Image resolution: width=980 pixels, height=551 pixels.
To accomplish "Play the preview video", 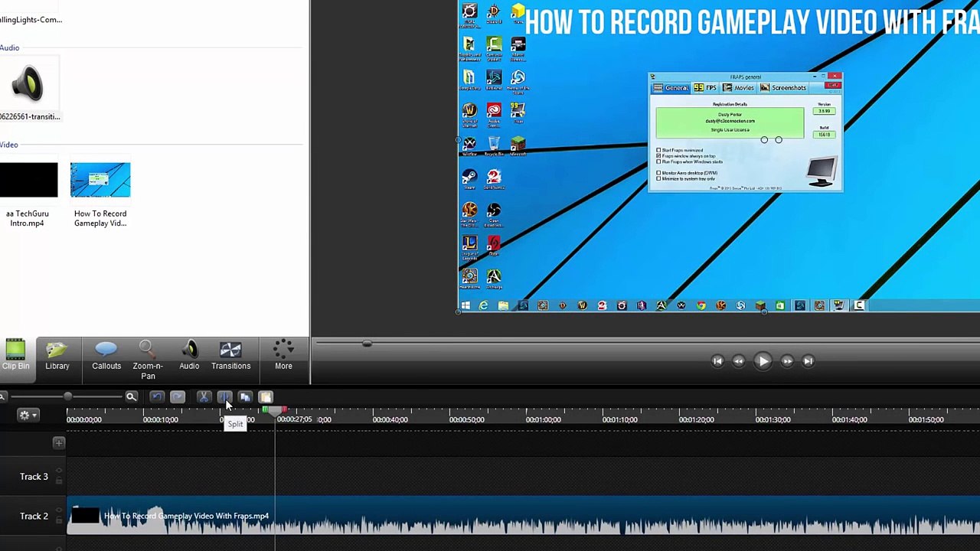I will 763,361.
